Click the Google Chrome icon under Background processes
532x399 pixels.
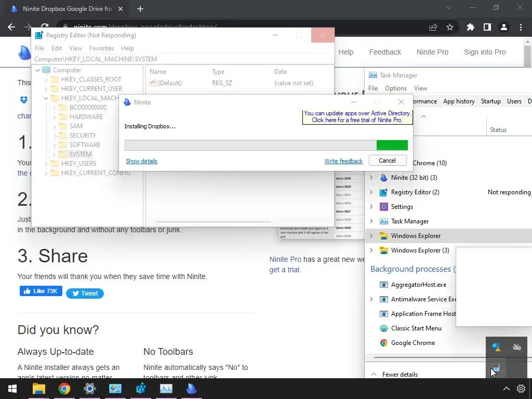[384, 343]
